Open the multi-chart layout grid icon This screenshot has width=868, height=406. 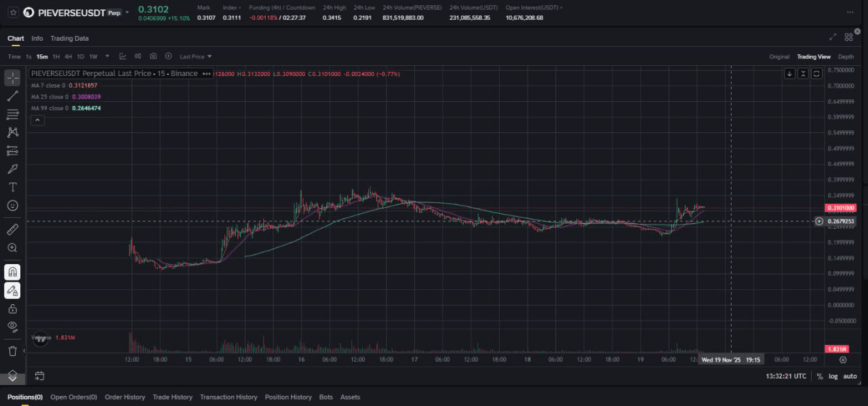click(x=848, y=37)
